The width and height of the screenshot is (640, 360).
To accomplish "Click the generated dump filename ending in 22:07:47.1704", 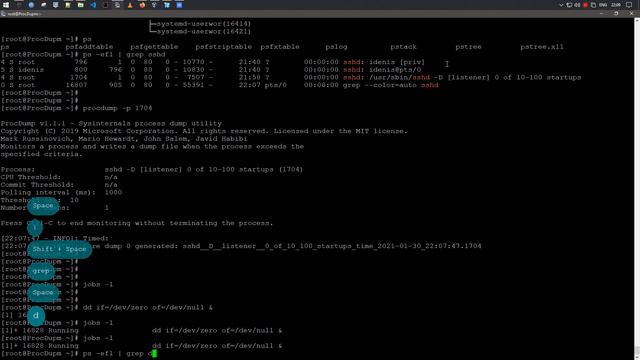I will pos(332,246).
